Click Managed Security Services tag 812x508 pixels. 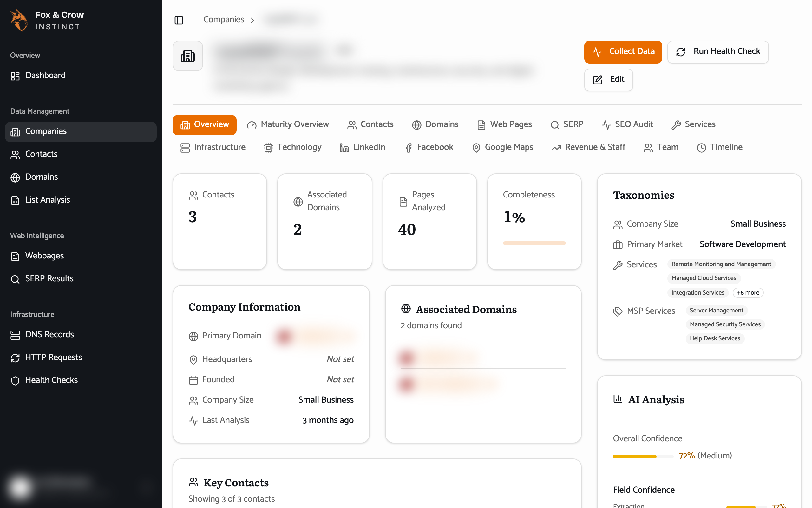pyautogui.click(x=725, y=324)
